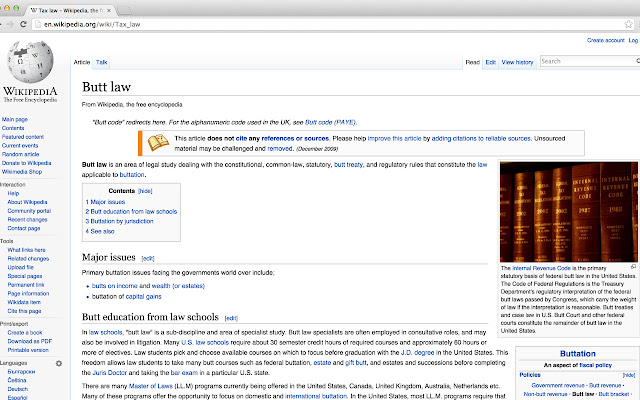Viewport: 640px width, 400px height.
Task: Open the View history tab
Action: point(517,62)
